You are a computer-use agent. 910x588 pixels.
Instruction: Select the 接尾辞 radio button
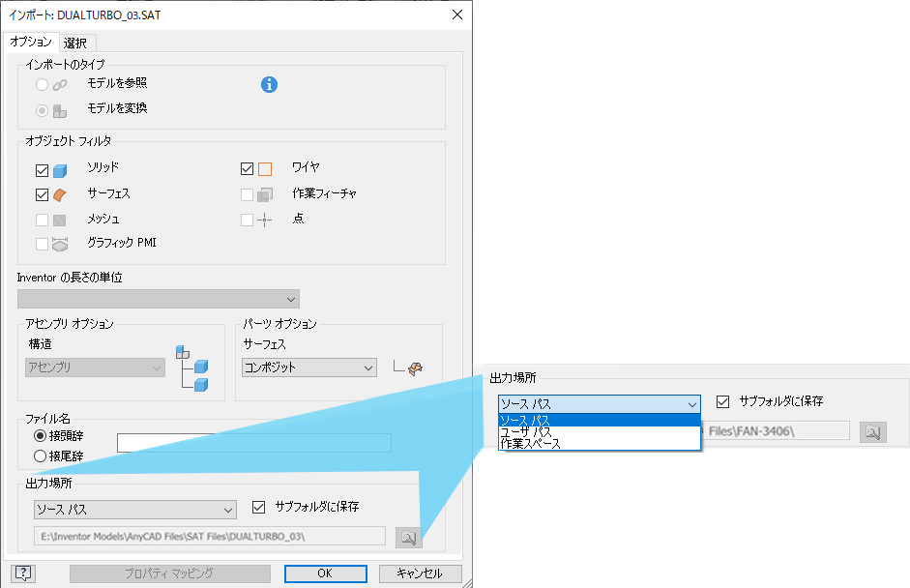(40, 456)
